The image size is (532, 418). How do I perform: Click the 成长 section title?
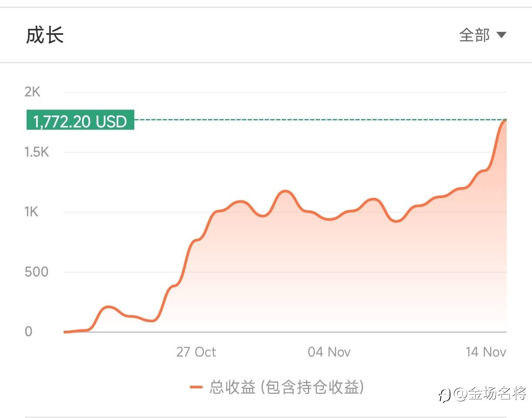click(x=45, y=35)
